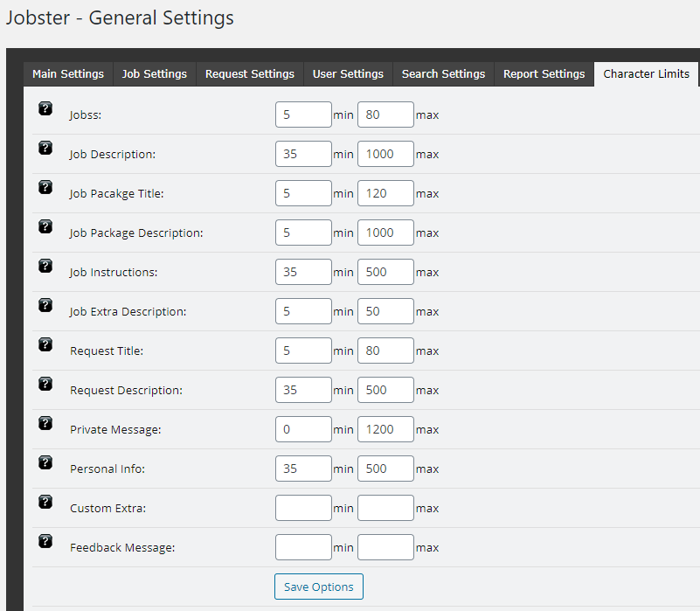Click the Personal Info max field

(x=385, y=469)
